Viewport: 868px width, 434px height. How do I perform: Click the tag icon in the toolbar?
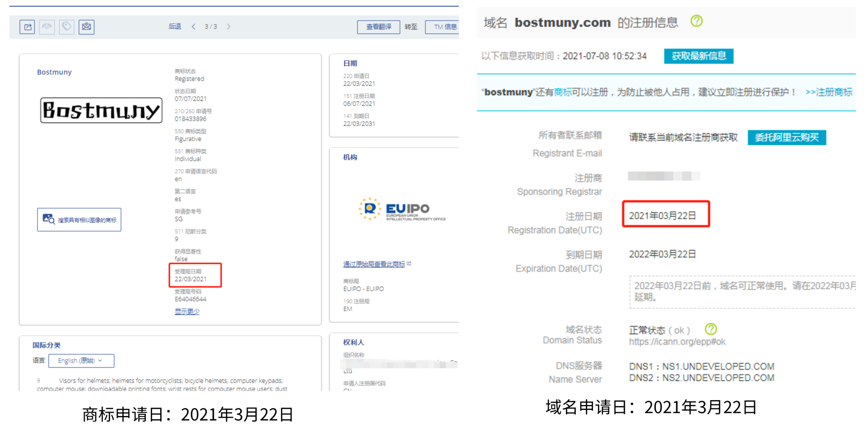click(x=67, y=27)
